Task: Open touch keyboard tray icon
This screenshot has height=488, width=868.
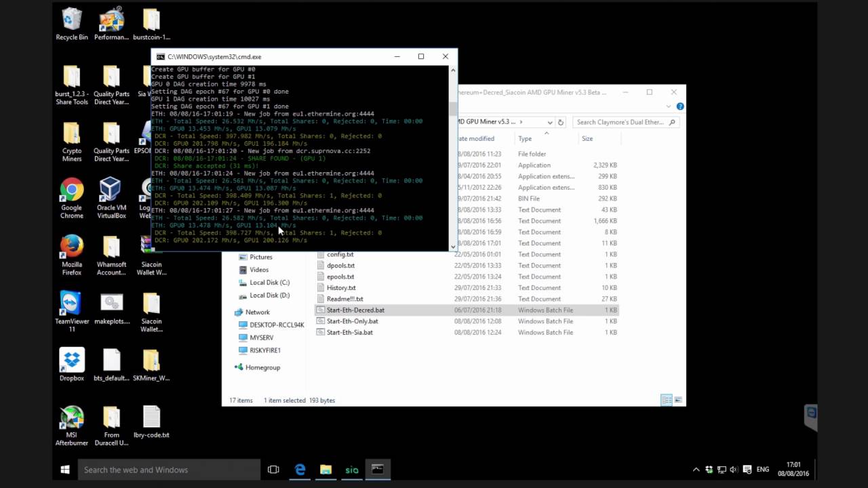Action: tap(747, 470)
